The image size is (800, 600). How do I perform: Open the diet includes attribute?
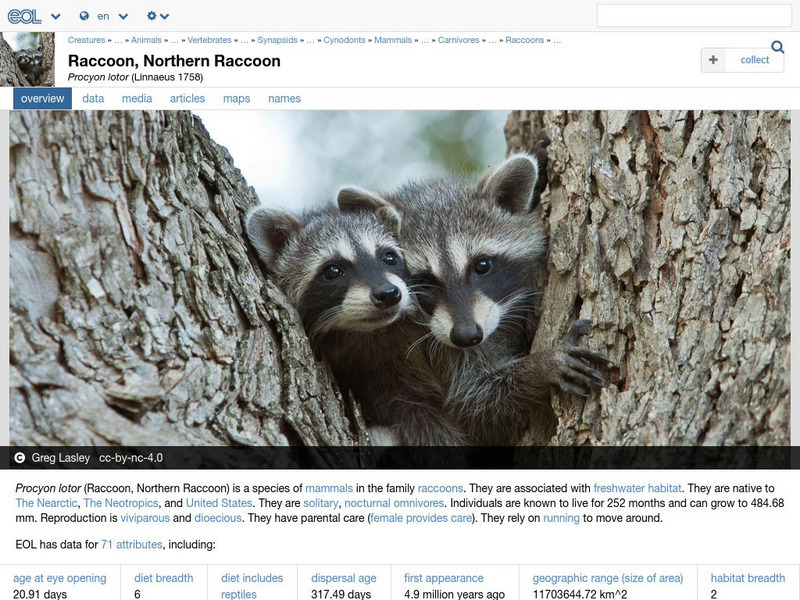(x=252, y=578)
